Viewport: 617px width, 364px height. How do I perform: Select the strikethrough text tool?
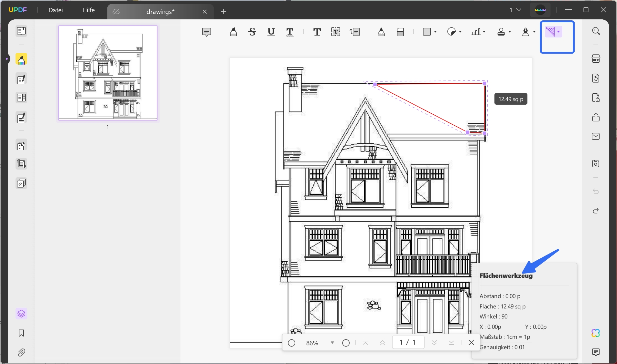[252, 32]
